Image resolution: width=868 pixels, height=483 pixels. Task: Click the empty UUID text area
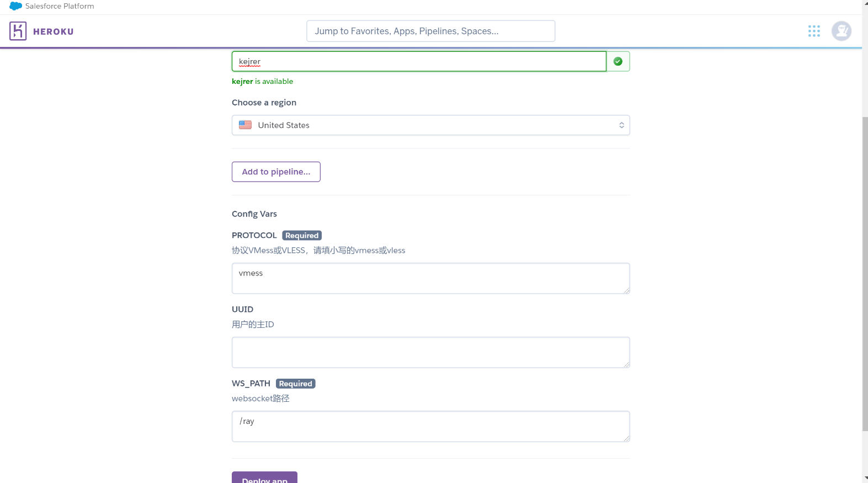430,352
